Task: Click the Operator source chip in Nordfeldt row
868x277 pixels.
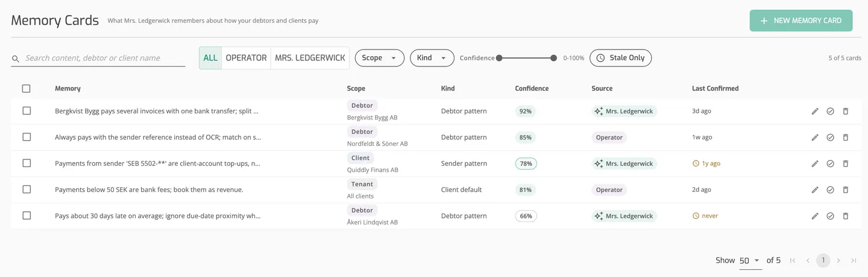Action: (609, 138)
